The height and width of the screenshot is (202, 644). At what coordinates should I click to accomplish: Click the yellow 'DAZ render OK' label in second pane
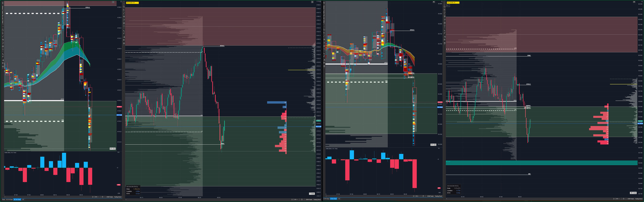click(132, 3)
